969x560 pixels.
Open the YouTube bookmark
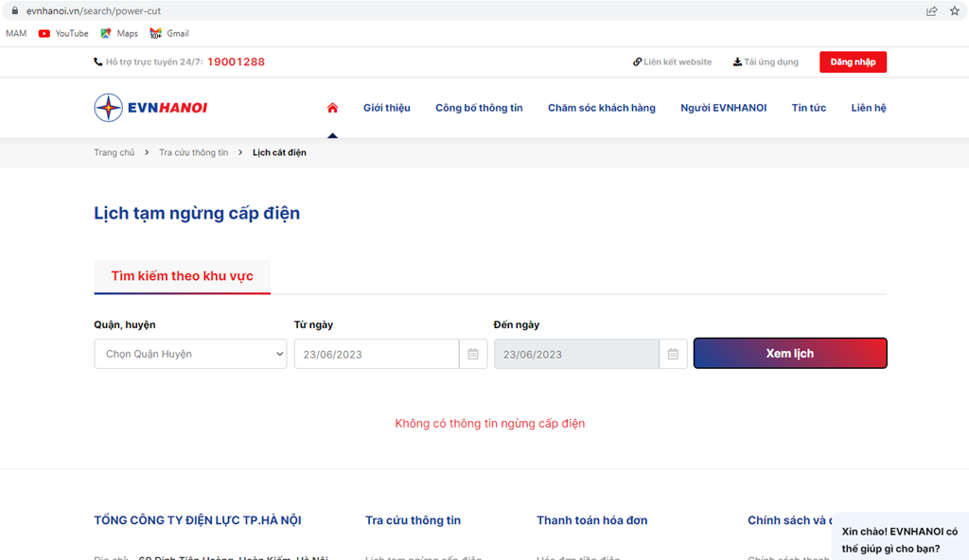[63, 33]
